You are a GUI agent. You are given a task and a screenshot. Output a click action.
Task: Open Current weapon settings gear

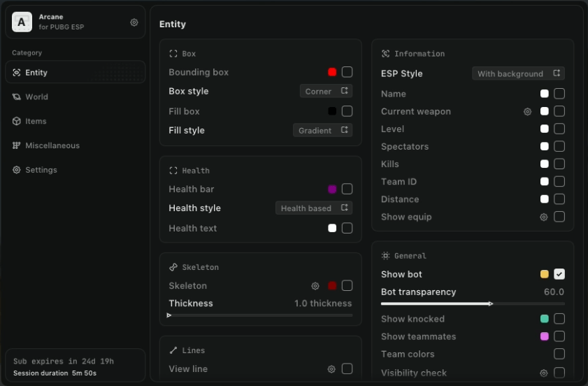[x=528, y=111]
